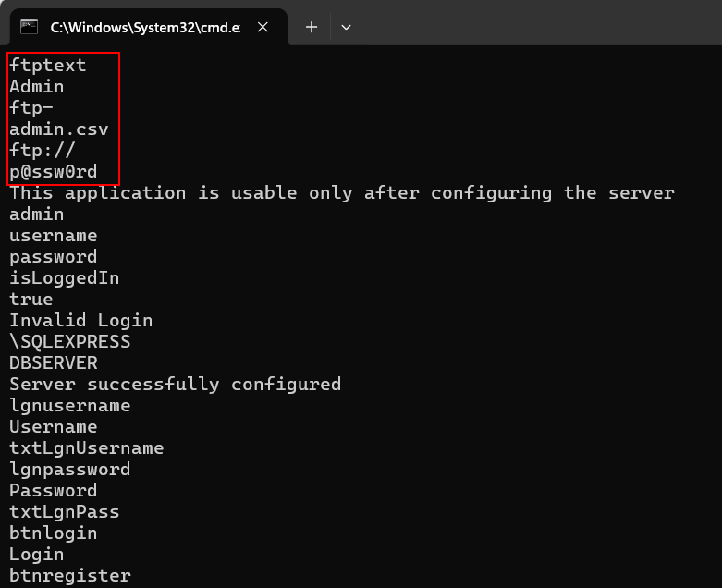Click the 'lgnusername' output line
Image resolution: width=722 pixels, height=588 pixels.
coord(70,406)
